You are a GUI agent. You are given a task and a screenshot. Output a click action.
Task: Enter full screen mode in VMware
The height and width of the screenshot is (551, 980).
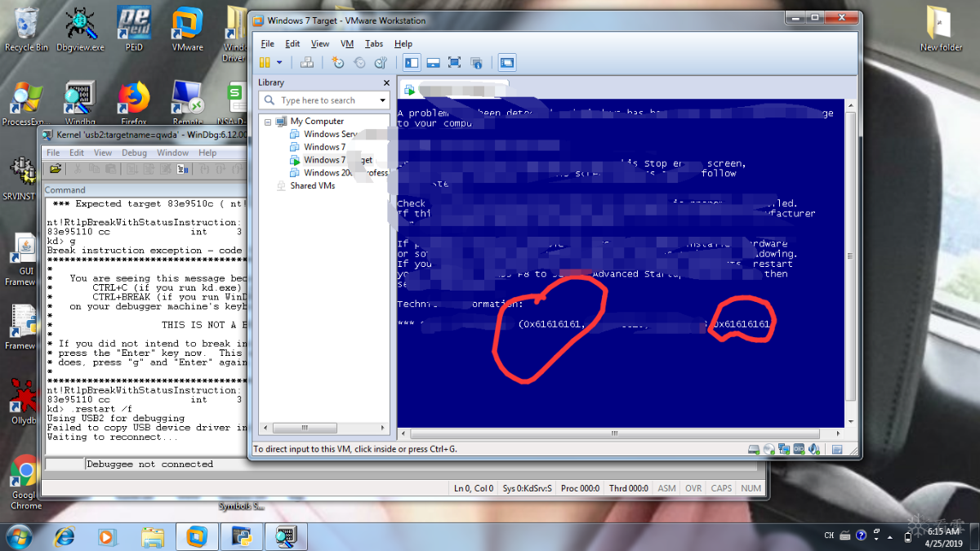click(455, 62)
